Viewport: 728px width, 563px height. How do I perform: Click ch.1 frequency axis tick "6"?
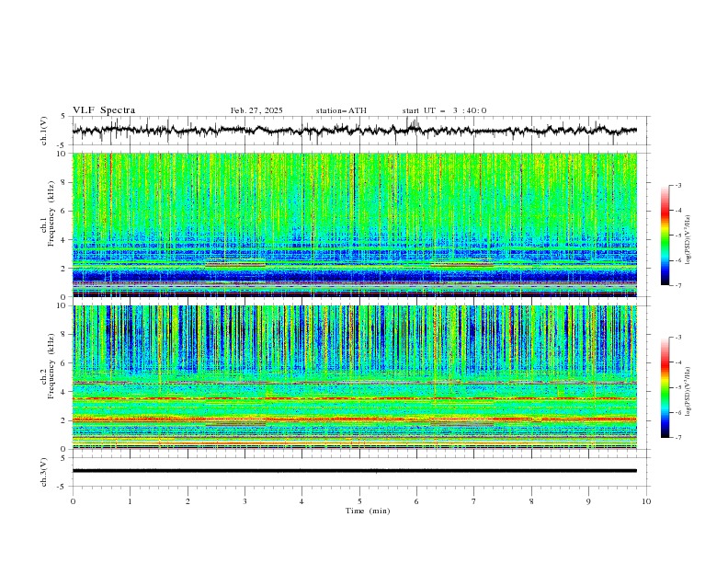click(64, 212)
